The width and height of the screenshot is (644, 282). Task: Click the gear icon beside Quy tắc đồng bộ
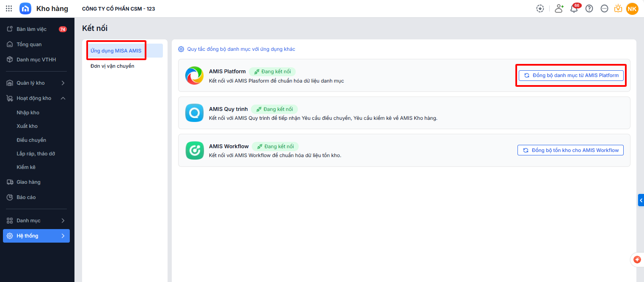coord(181,49)
